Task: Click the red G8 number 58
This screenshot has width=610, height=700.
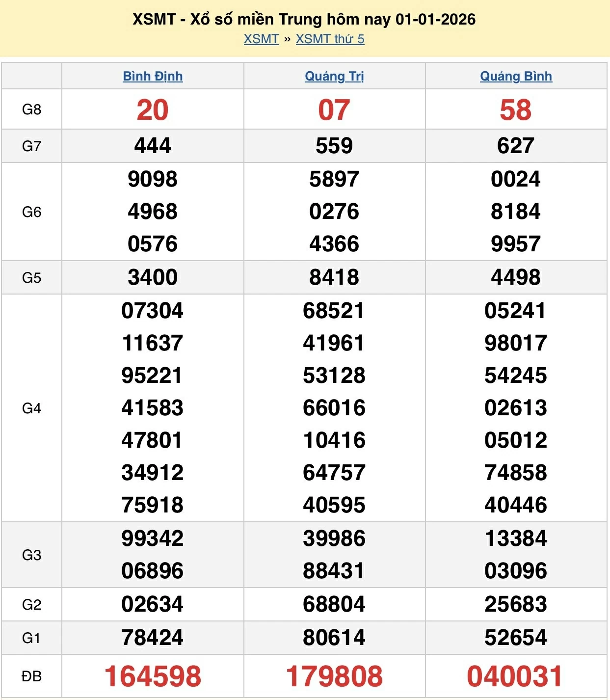Action: [516, 110]
